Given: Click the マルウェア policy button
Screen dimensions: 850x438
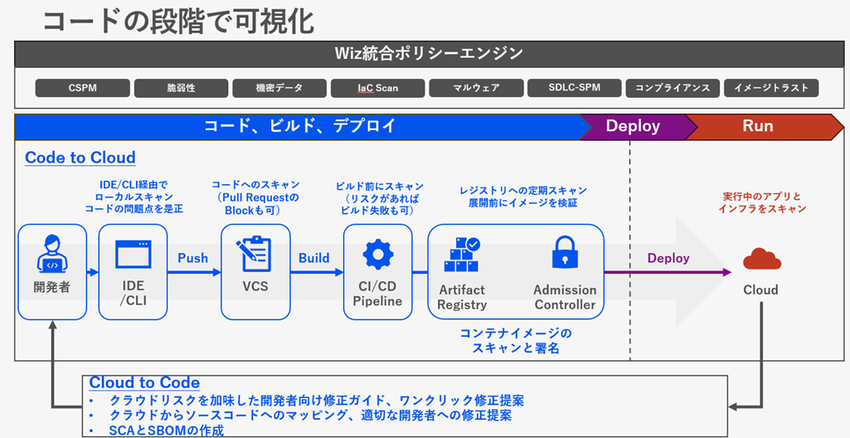Looking at the screenshot, I should point(471,88).
